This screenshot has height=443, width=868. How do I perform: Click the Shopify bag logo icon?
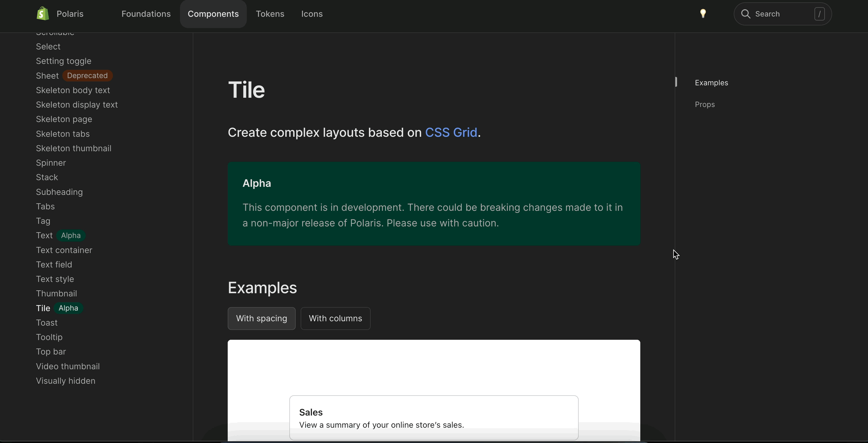pos(43,14)
